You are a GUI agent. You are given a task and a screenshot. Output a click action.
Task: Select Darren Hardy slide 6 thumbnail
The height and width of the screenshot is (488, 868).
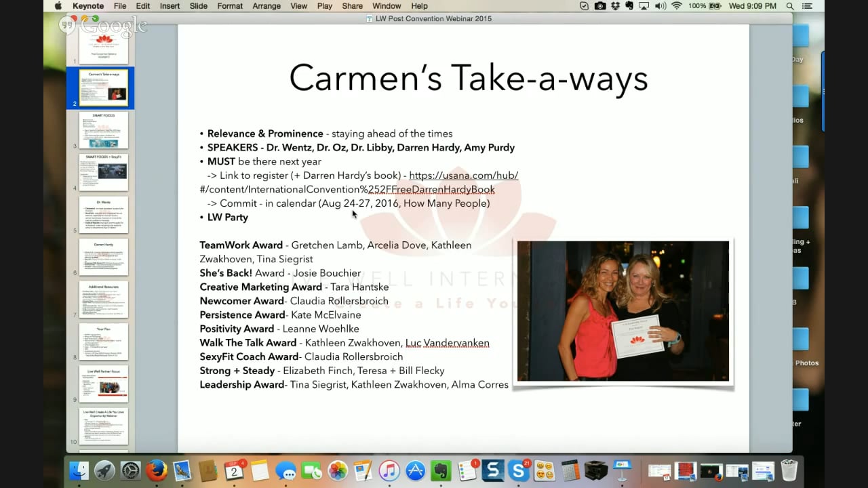click(104, 257)
